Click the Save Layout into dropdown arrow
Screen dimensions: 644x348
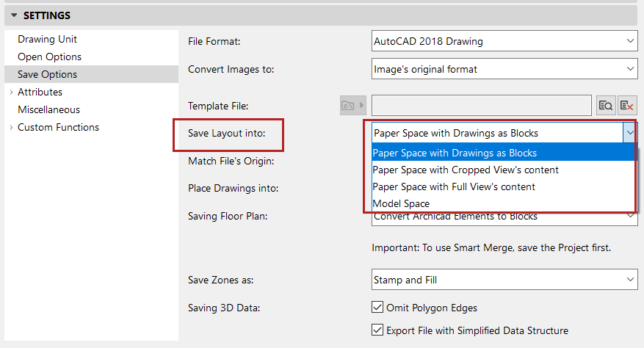pos(629,133)
